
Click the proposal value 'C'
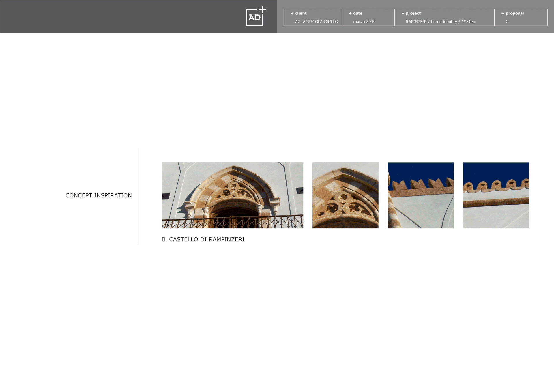pos(507,22)
